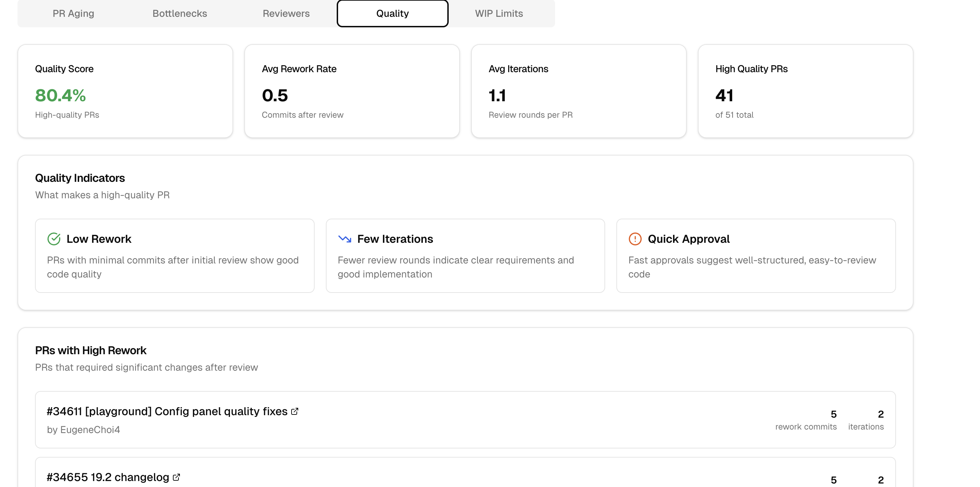980x487 pixels.
Task: Click the blue trending-down icon beside Few Iterations
Action: tap(345, 239)
